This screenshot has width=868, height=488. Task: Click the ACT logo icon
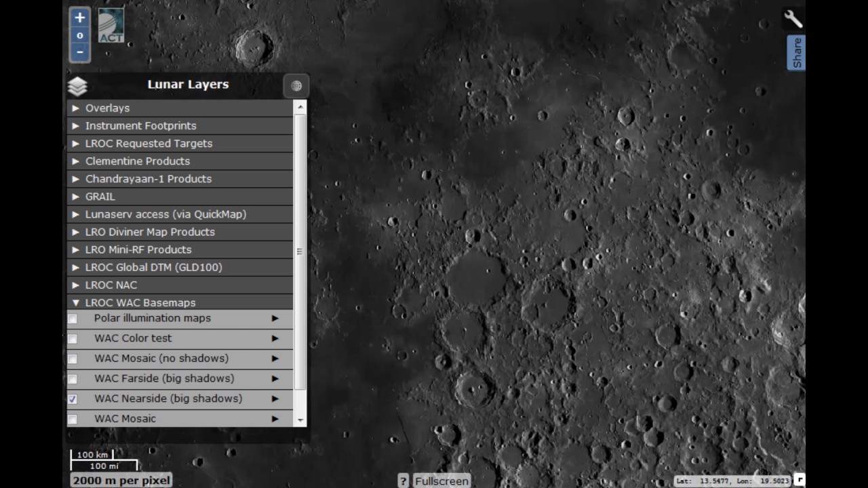[111, 26]
